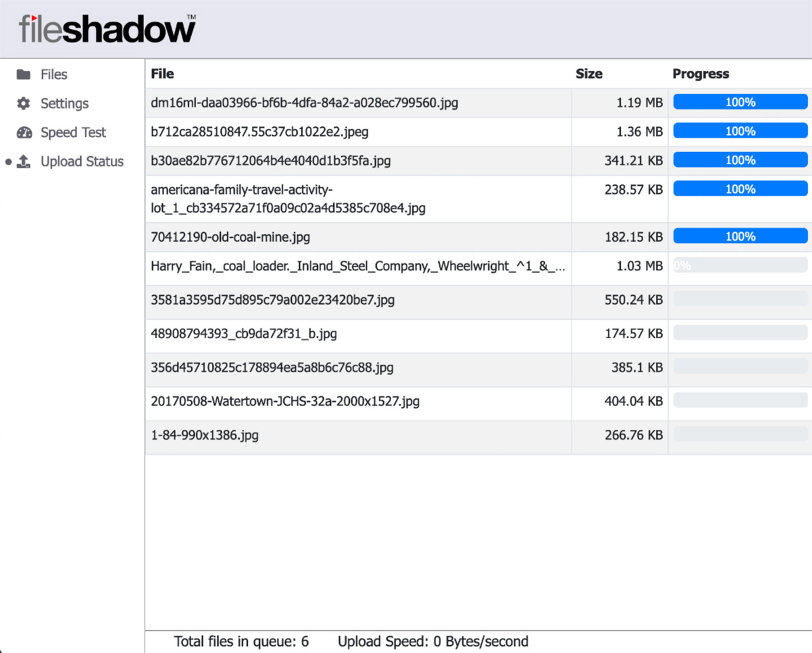The image size is (812, 653).
Task: Click the Total files in queue text
Action: point(241,641)
